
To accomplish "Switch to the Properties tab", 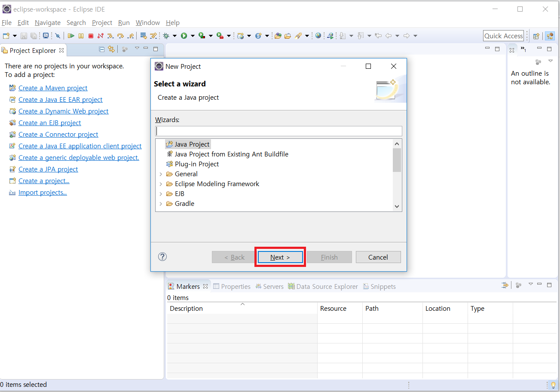I will [232, 287].
